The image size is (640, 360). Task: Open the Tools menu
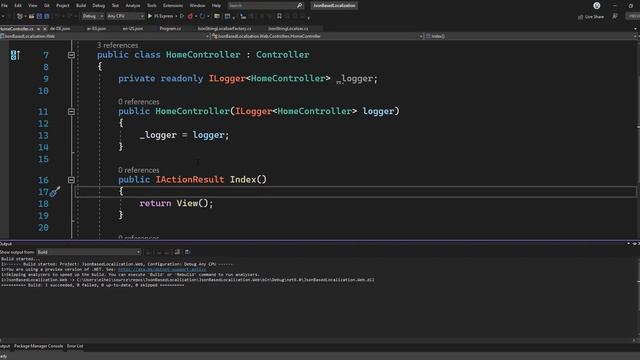pyautogui.click(x=151, y=5)
